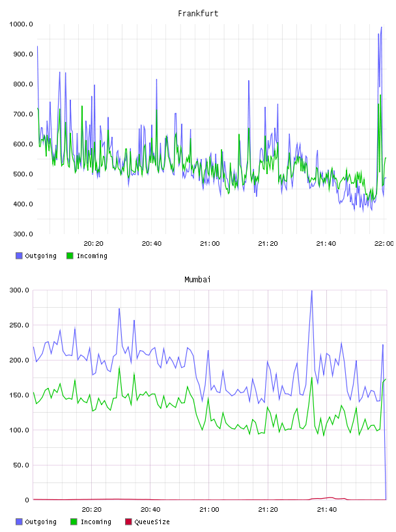396x532 pixels.
Task: Click the 21:20 time label in Mumbai chart
Action: [x=268, y=510]
